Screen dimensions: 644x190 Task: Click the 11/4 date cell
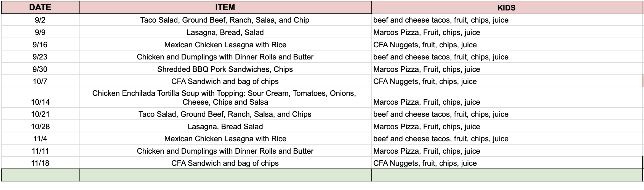(x=40, y=139)
